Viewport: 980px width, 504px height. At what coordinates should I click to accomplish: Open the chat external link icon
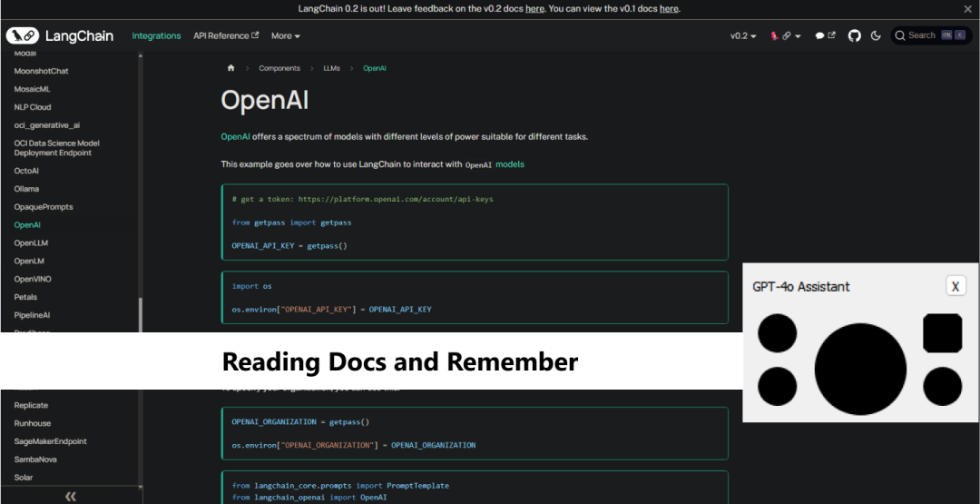[825, 35]
